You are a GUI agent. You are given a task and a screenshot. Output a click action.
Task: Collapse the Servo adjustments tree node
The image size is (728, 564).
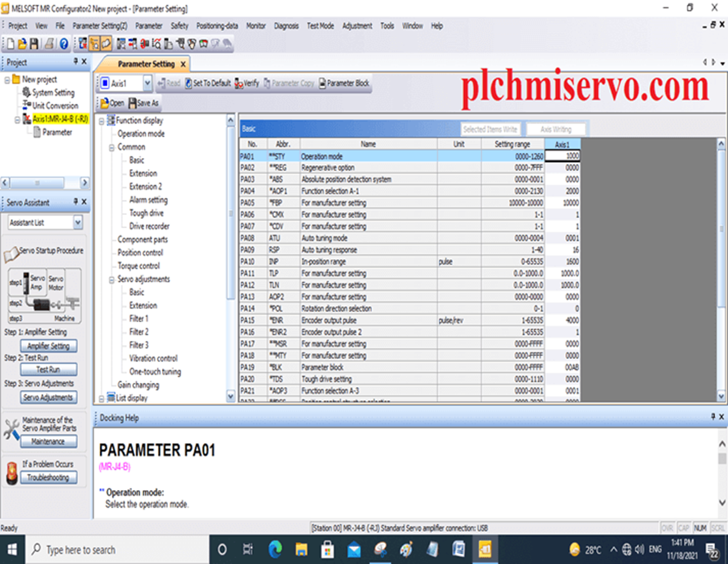point(112,280)
